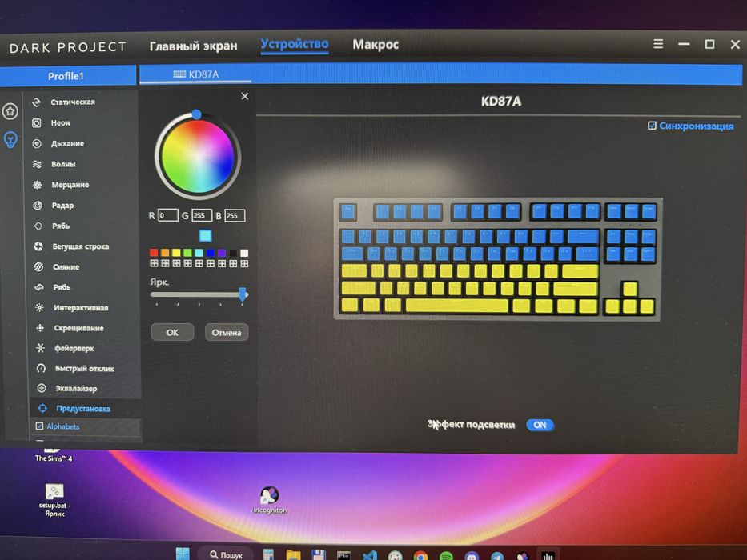Click the Ярк. brightness slider handle
747x560 pixels.
point(243,294)
